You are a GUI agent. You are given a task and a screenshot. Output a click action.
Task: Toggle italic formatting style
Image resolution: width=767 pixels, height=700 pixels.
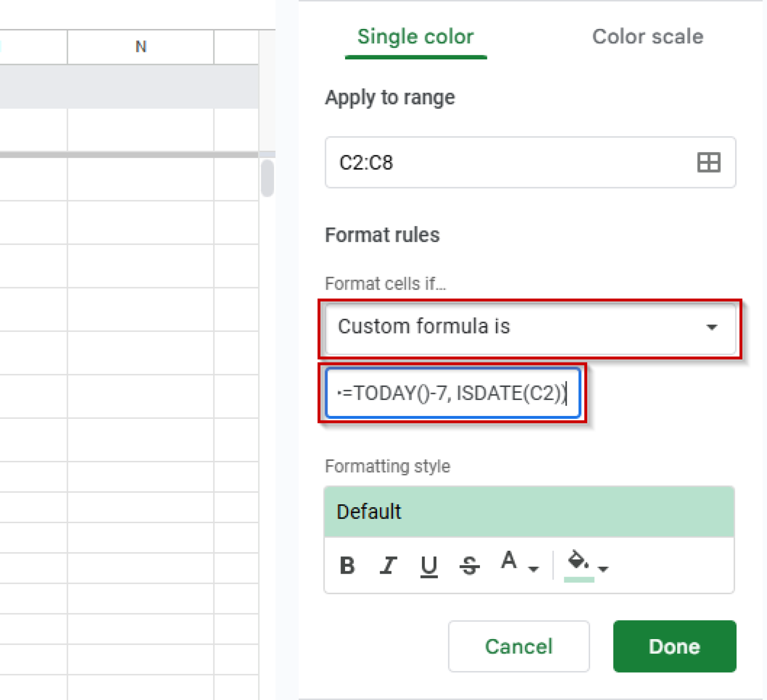pyautogui.click(x=388, y=565)
